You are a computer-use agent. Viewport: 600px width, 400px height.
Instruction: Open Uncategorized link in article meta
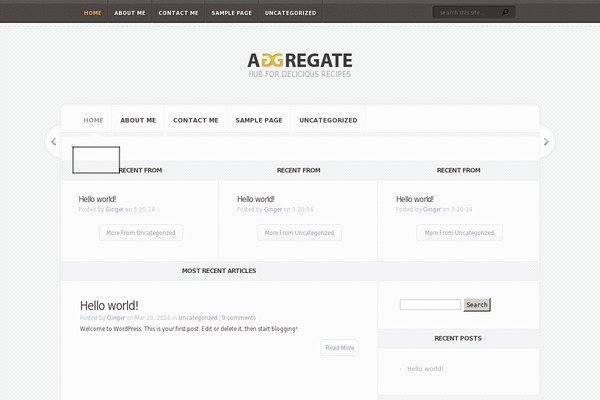point(197,318)
